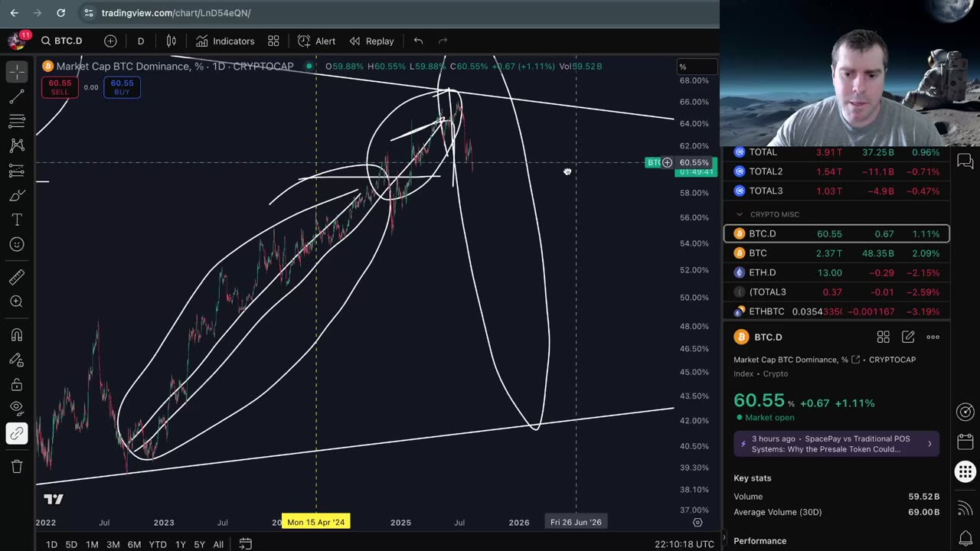Set chart range to 6M
This screenshot has width=980, height=551.
(x=134, y=544)
